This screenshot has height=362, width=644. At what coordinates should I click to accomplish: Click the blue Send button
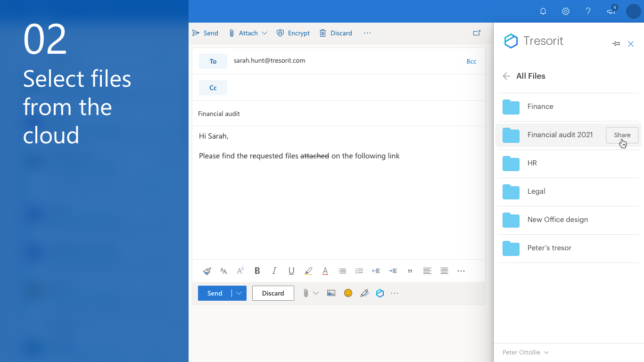point(215,293)
